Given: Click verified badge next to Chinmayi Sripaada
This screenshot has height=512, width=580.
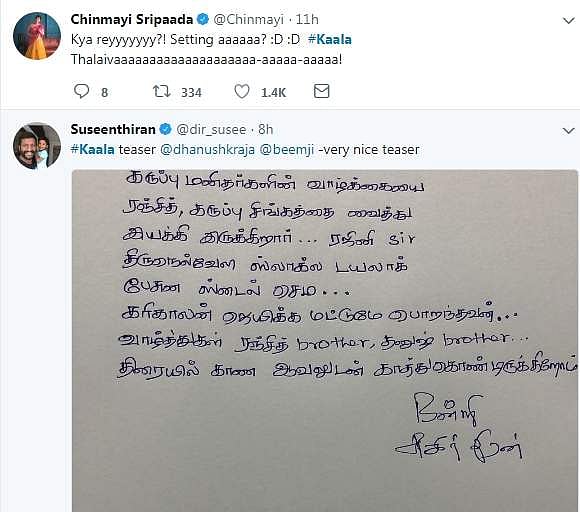Looking at the screenshot, I should click(x=203, y=19).
